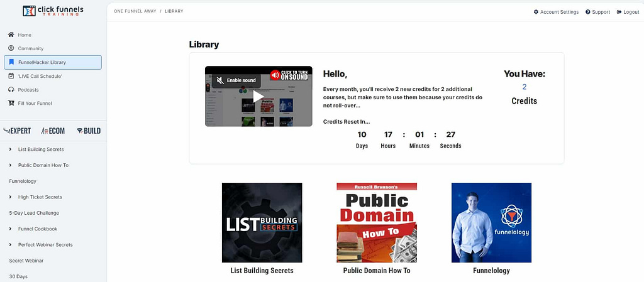644x282 pixels.
Task: Click LIBRARY breadcrumb
Action: point(174,11)
